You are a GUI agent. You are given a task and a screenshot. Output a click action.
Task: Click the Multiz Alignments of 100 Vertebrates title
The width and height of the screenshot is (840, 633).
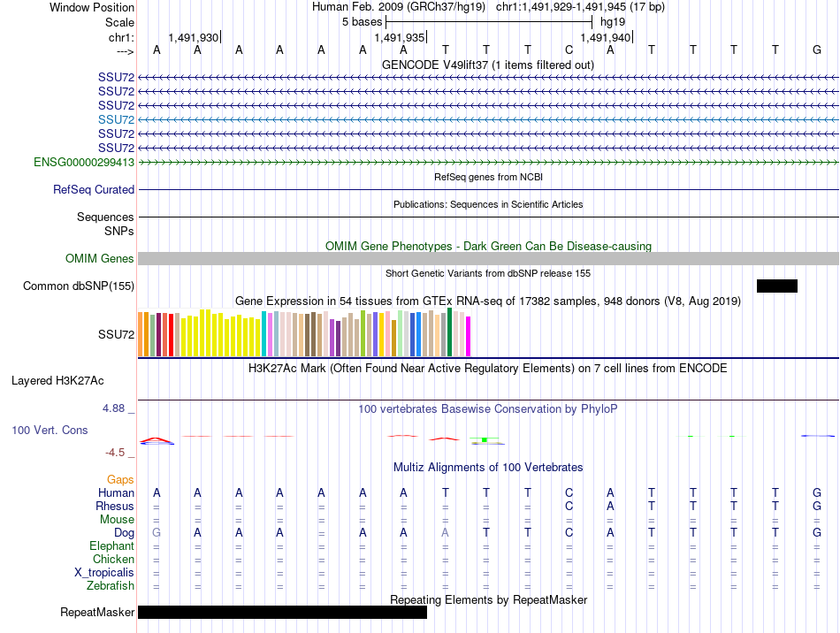coord(487,468)
